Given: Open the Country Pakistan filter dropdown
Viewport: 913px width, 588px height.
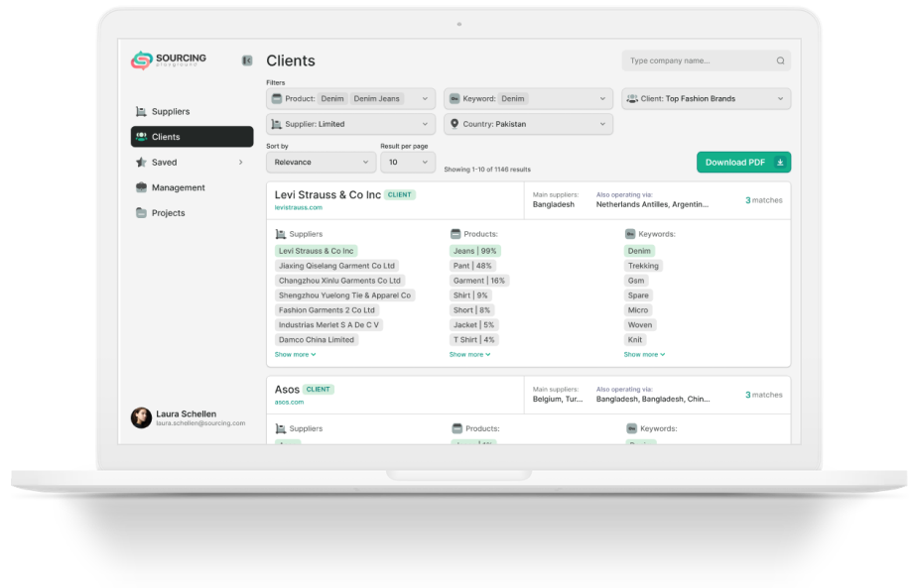Looking at the screenshot, I should (x=528, y=124).
